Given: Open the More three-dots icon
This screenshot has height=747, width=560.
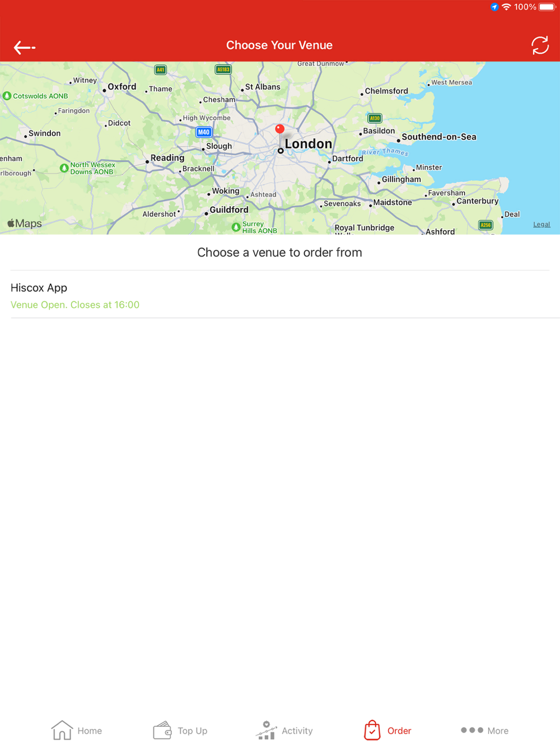Looking at the screenshot, I should (472, 730).
